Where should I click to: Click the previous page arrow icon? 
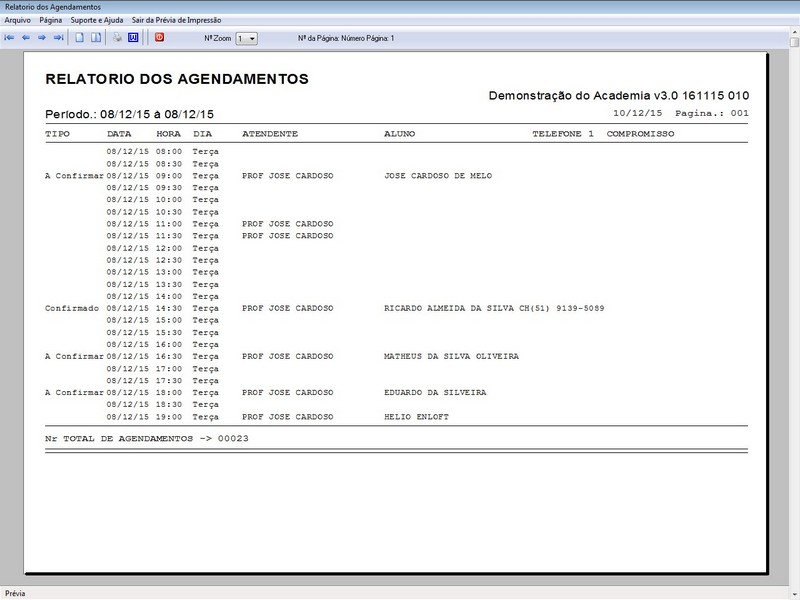tap(26, 38)
